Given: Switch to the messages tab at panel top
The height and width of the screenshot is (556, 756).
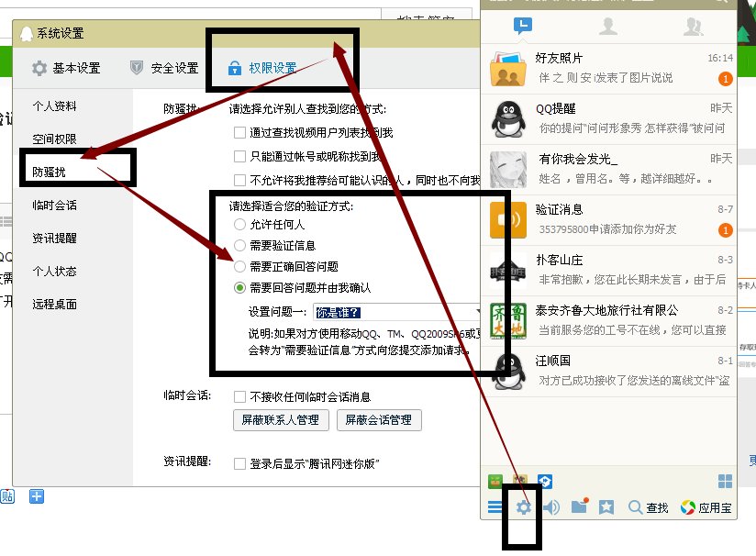Looking at the screenshot, I should point(521,25).
